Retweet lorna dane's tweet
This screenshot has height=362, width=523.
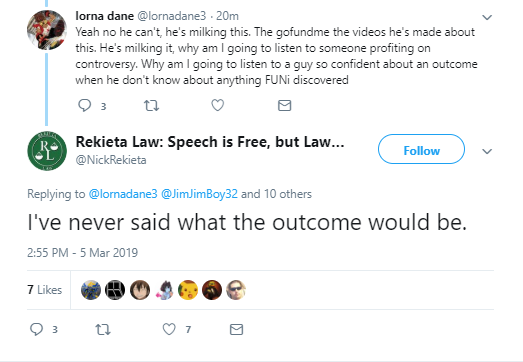151,106
